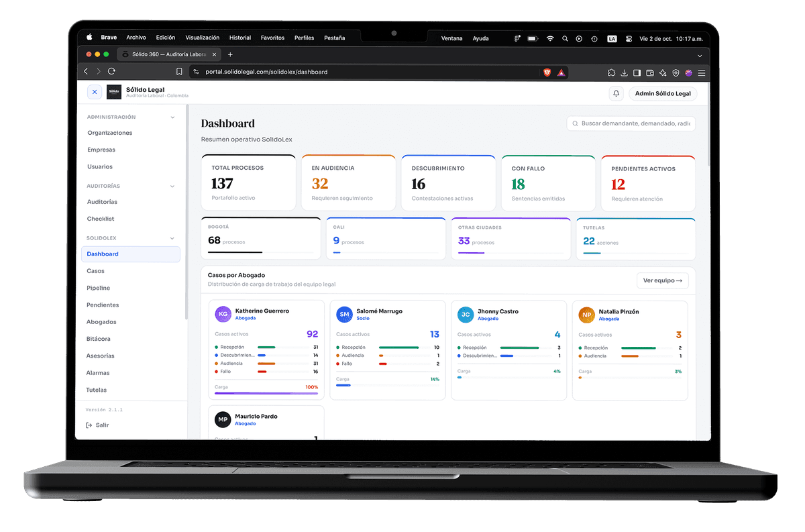
Task: Bookmark this page in Brave
Action: (x=179, y=72)
